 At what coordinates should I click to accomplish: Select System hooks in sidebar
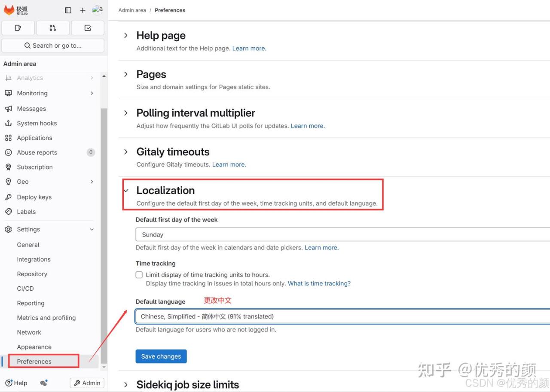click(x=37, y=123)
